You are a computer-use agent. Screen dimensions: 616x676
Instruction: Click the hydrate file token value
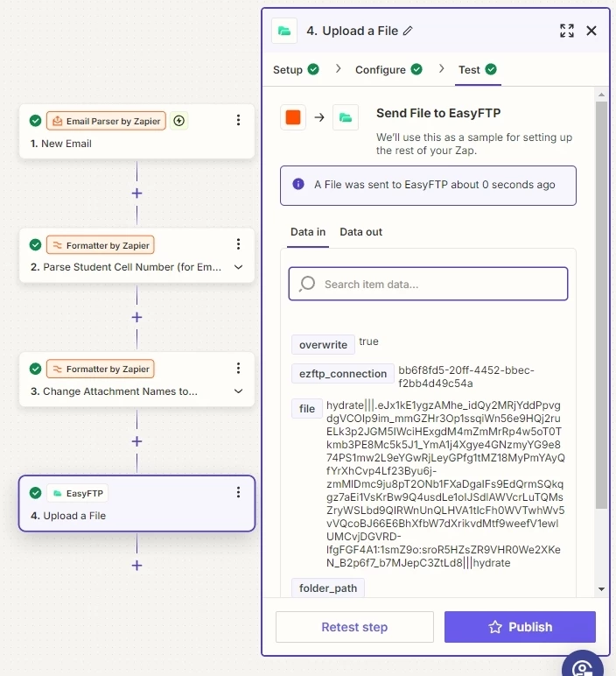click(x=445, y=484)
